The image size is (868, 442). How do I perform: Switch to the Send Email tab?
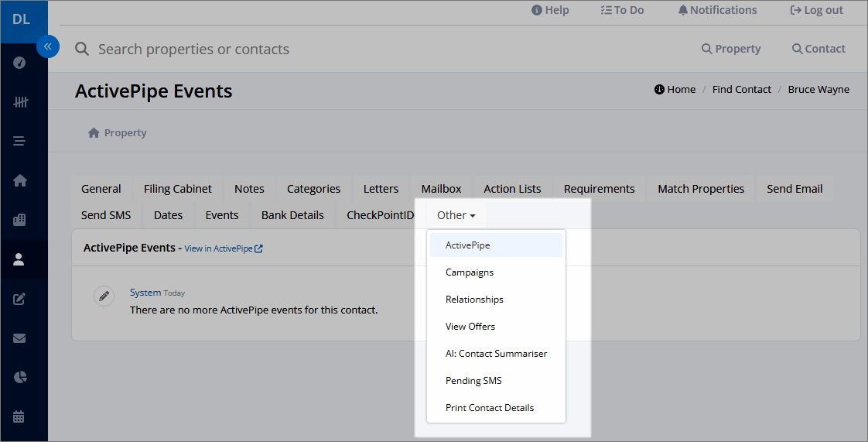tap(795, 189)
